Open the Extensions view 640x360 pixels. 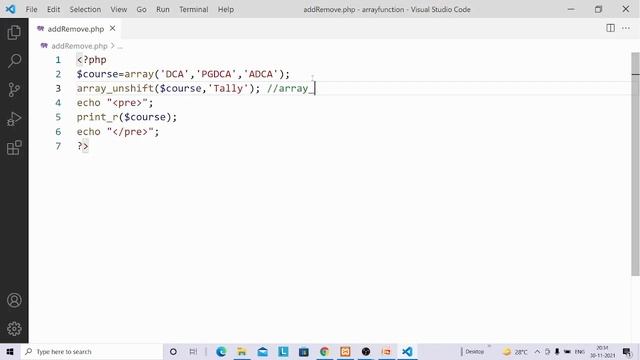tap(14, 148)
